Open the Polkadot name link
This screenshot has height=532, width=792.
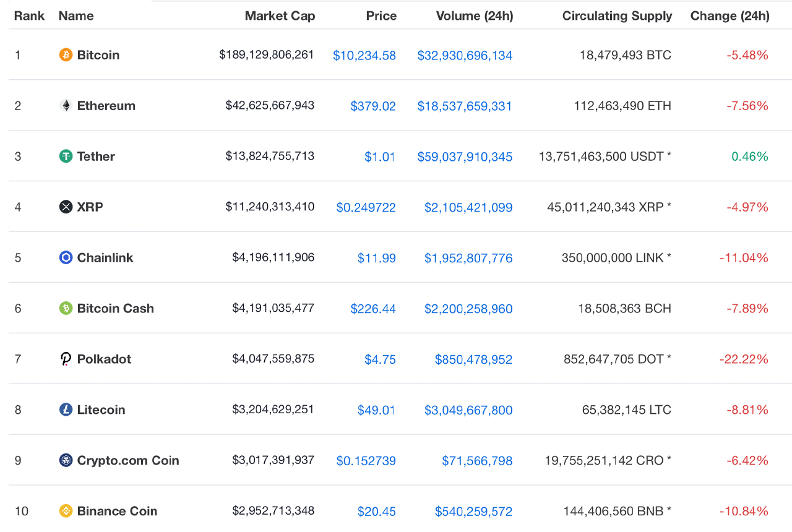[x=104, y=359]
